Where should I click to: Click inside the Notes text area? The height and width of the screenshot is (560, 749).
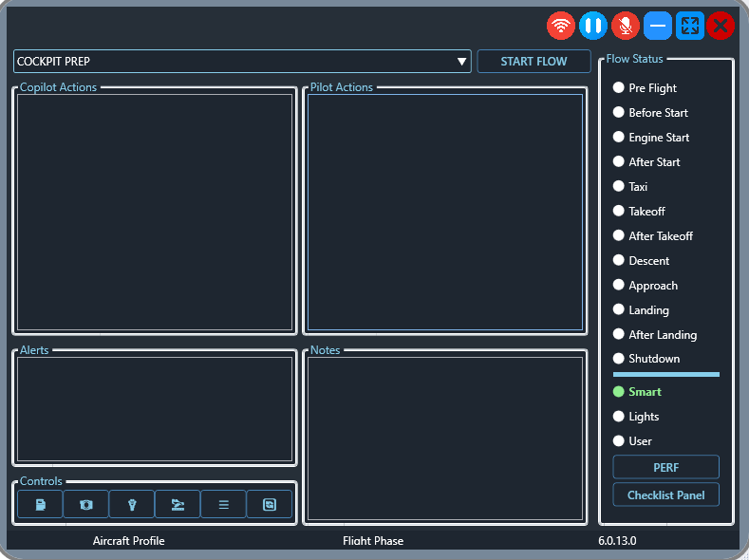coord(444,439)
